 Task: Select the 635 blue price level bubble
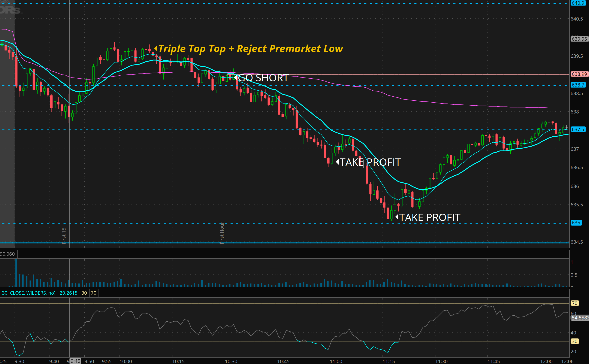pos(576,223)
